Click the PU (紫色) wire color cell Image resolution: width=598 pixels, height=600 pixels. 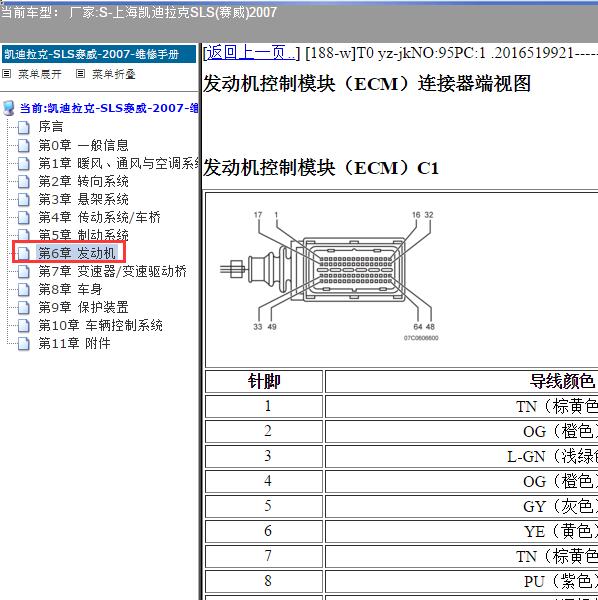click(461, 581)
